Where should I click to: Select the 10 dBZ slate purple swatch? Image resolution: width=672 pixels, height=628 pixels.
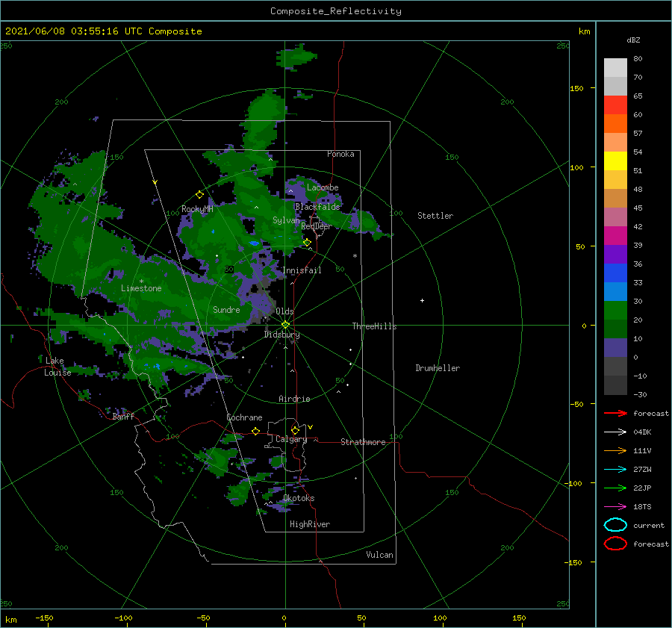coord(615,348)
